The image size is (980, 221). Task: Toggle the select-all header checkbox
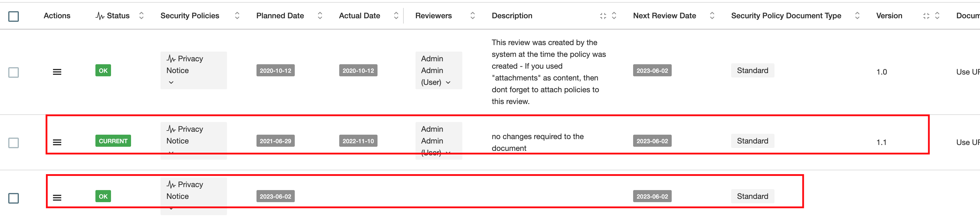point(14,17)
